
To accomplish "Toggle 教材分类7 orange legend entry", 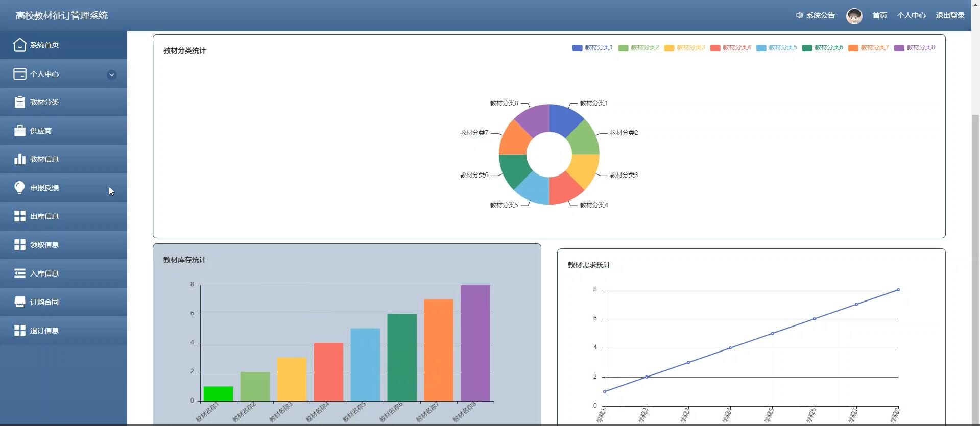I will (869, 47).
